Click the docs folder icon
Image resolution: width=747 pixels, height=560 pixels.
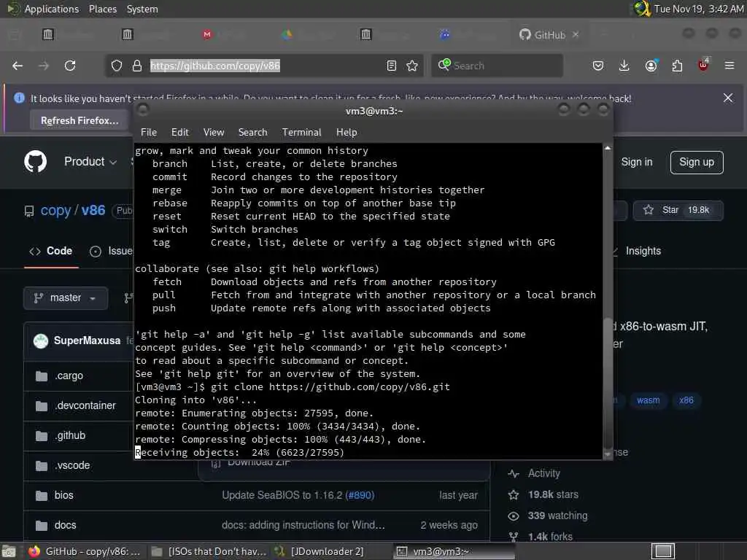(42, 526)
